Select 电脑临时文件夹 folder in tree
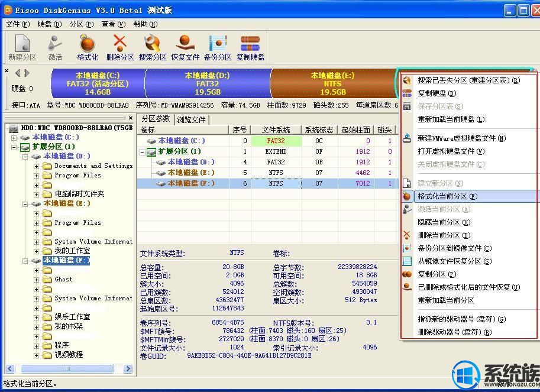Image resolution: width=540 pixels, height=392 pixels. pos(79,194)
